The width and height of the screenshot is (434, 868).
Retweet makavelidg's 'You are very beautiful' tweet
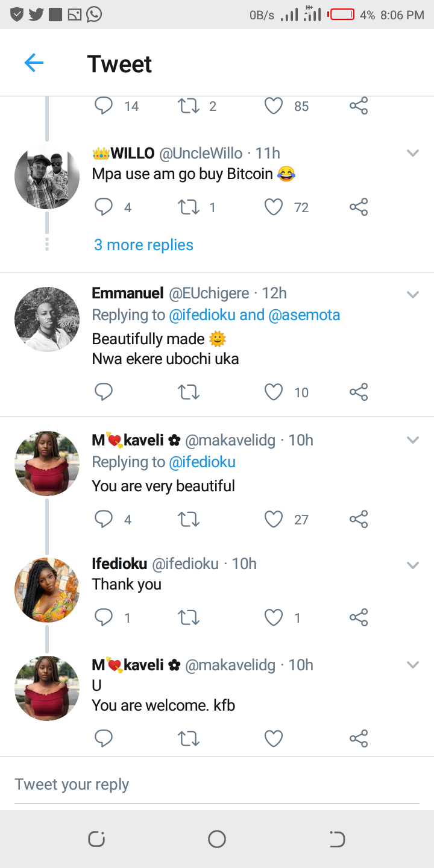tap(189, 519)
